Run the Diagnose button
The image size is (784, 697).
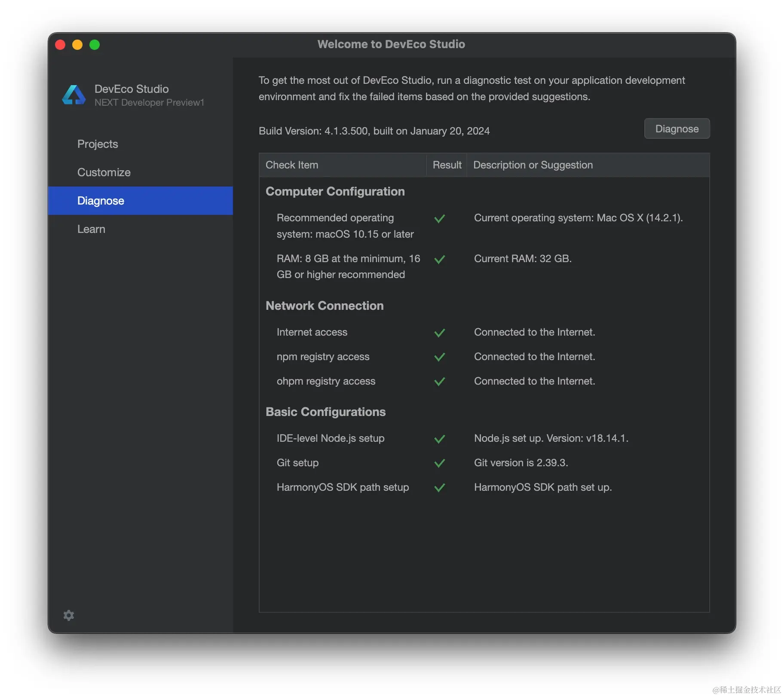[677, 129]
